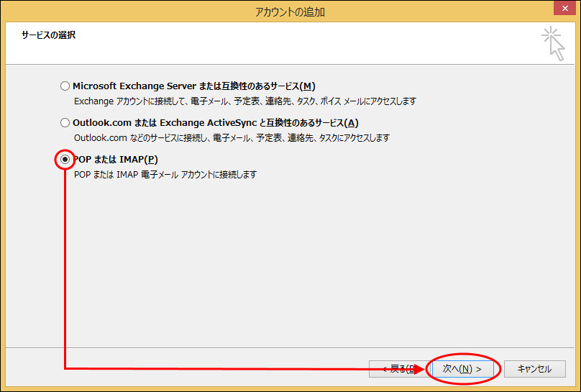Go back with the 戻る button
This screenshot has width=581, height=392.
[400, 369]
